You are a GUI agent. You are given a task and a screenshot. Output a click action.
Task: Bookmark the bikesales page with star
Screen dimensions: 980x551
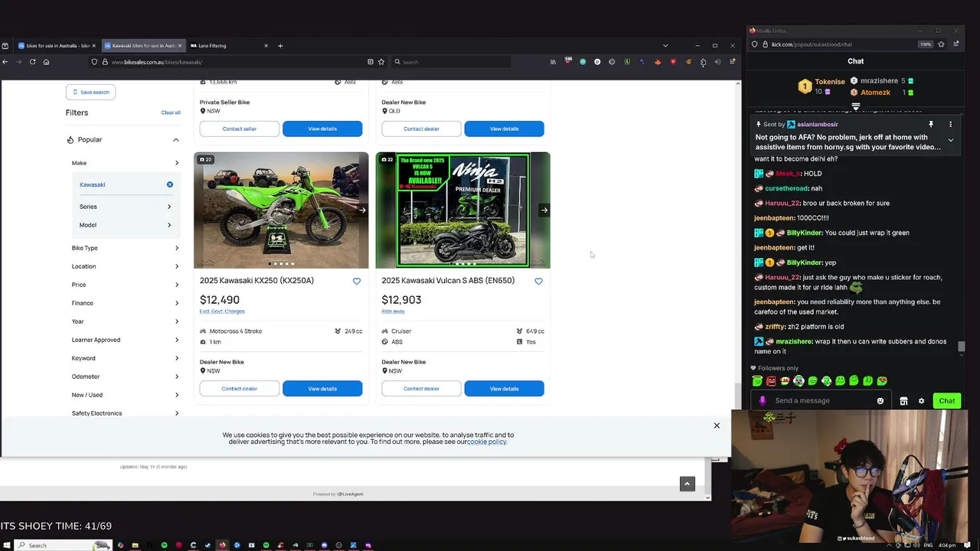click(381, 62)
